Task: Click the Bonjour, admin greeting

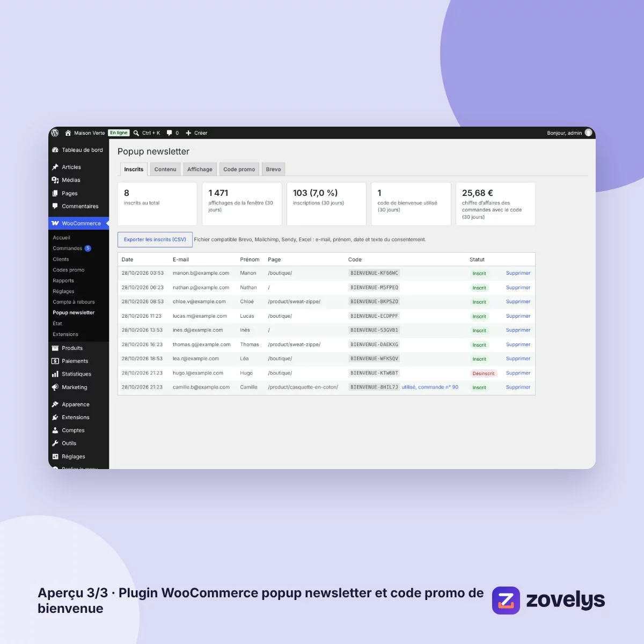Action: [564, 133]
